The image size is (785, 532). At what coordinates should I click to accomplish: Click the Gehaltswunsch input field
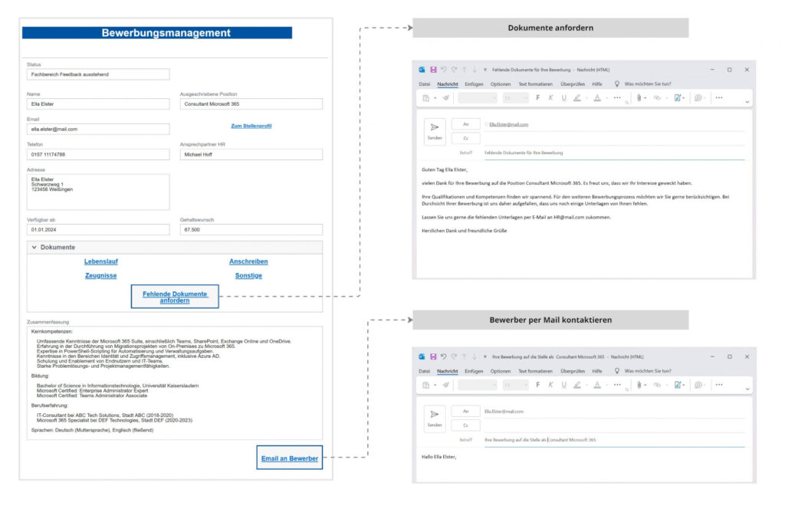pos(251,229)
